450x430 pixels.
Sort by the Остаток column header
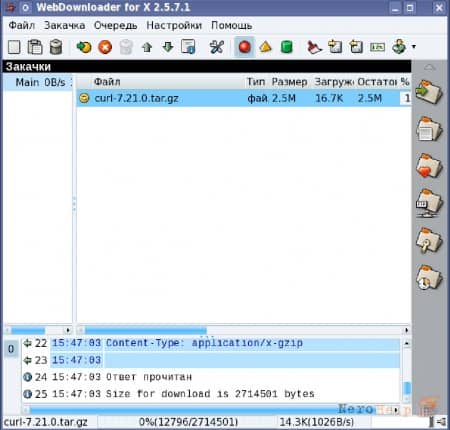click(x=377, y=82)
